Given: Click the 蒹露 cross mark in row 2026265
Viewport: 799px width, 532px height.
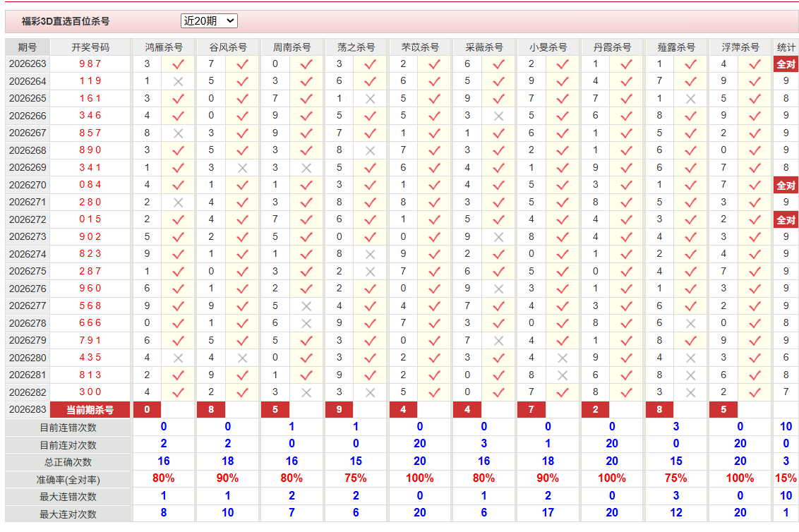Looking at the screenshot, I should click(x=690, y=99).
